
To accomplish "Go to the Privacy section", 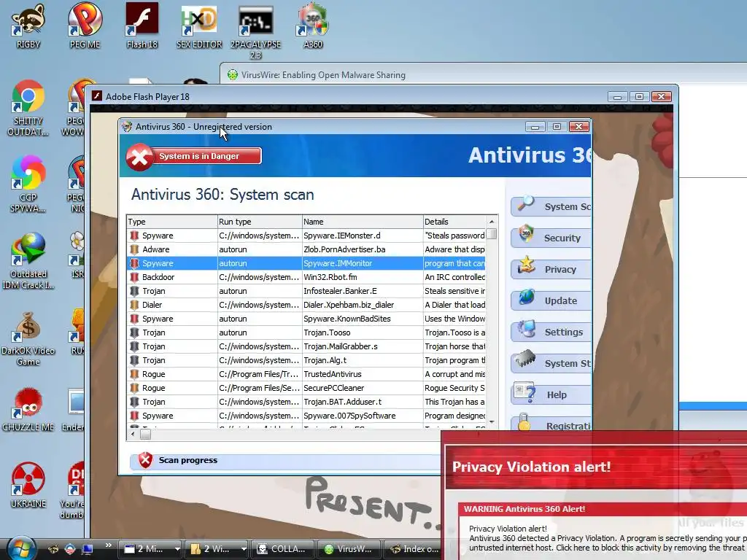I will 551,270.
